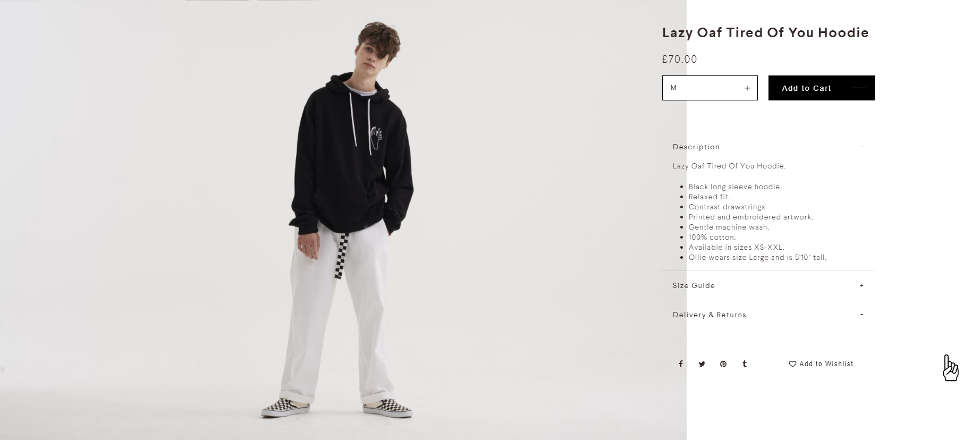This screenshot has height=440, width=980.
Task: Pin the hoodie via the Pinterest icon
Action: pos(723,364)
